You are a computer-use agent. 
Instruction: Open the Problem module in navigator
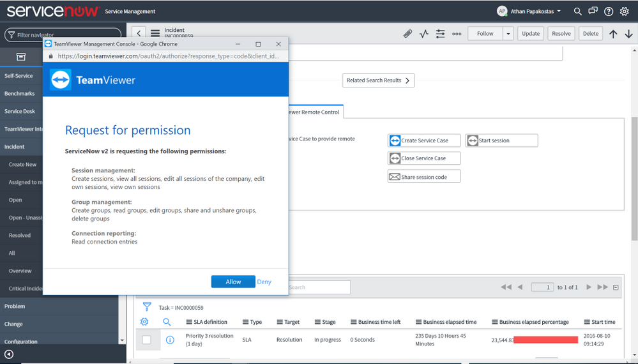tap(15, 307)
